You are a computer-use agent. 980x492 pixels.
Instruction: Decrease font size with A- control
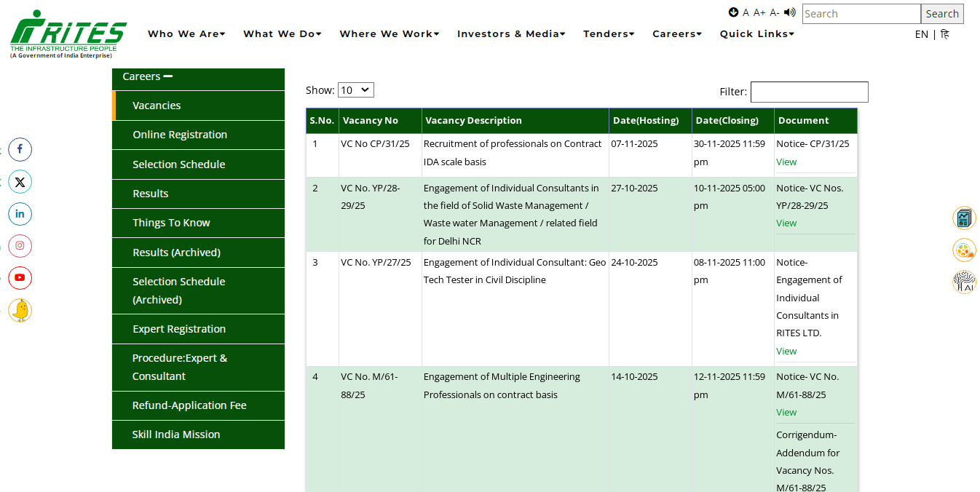(774, 12)
